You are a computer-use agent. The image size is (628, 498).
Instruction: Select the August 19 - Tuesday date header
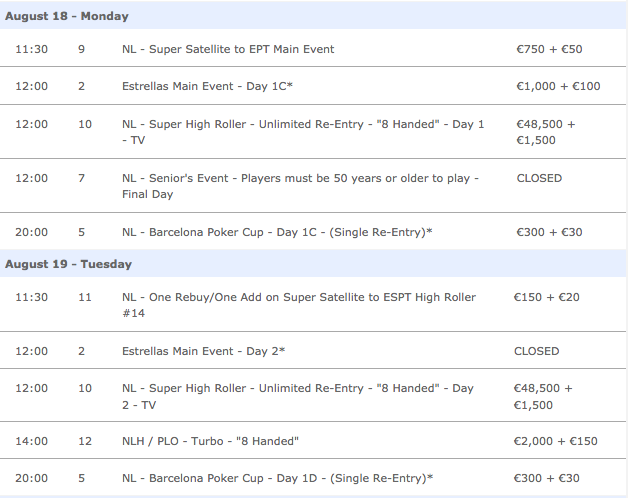(68, 264)
